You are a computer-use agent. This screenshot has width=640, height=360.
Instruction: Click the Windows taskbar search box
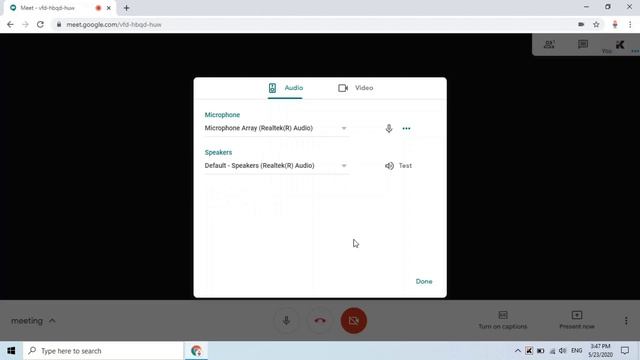tap(103, 351)
